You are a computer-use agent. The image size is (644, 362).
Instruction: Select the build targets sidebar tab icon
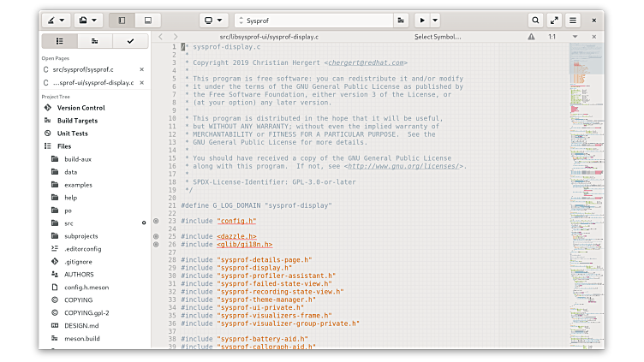coord(94,41)
